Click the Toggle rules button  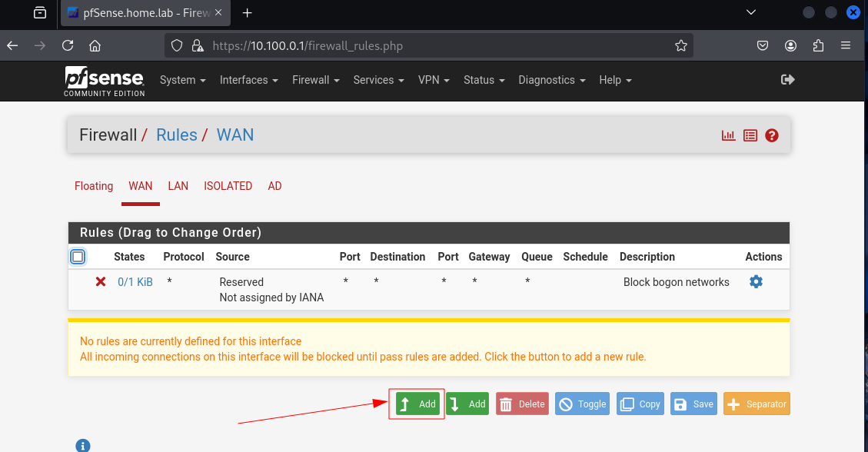tap(582, 404)
